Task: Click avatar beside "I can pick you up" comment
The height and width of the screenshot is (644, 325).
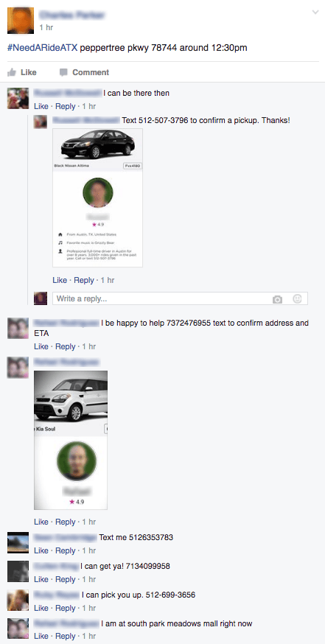Action: point(18,600)
